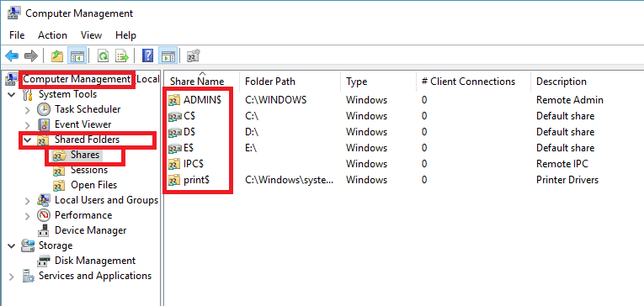Click the Remote IPC description text
The width and height of the screenshot is (644, 306).
coord(562,164)
